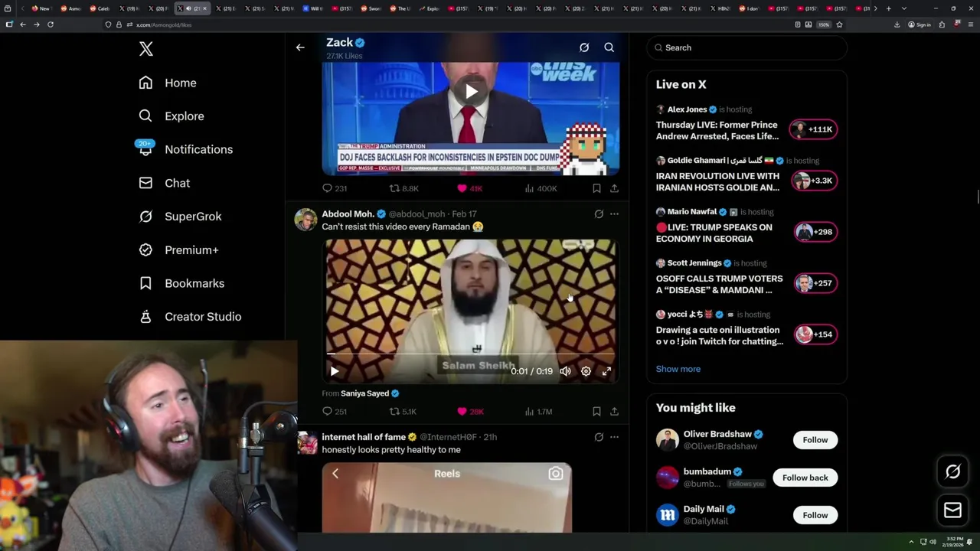View analytics for the 400K views post
980x551 pixels.
pos(541,188)
